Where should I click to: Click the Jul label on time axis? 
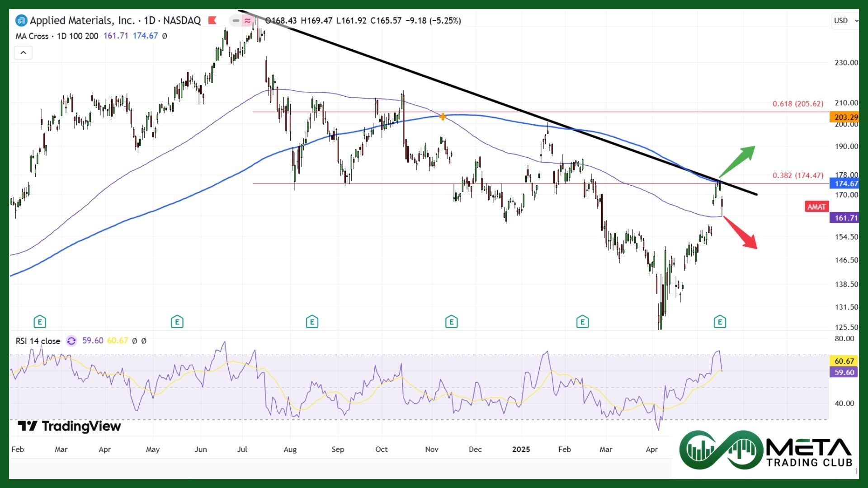coord(242,450)
